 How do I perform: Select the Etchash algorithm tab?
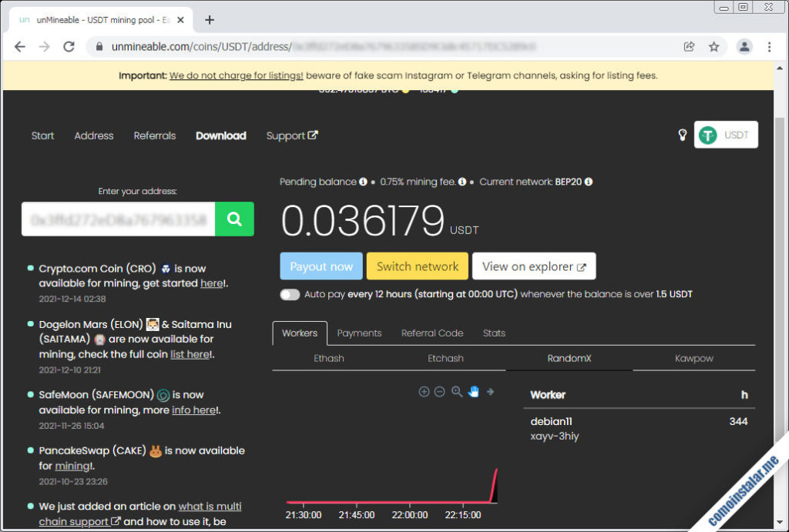(445, 358)
